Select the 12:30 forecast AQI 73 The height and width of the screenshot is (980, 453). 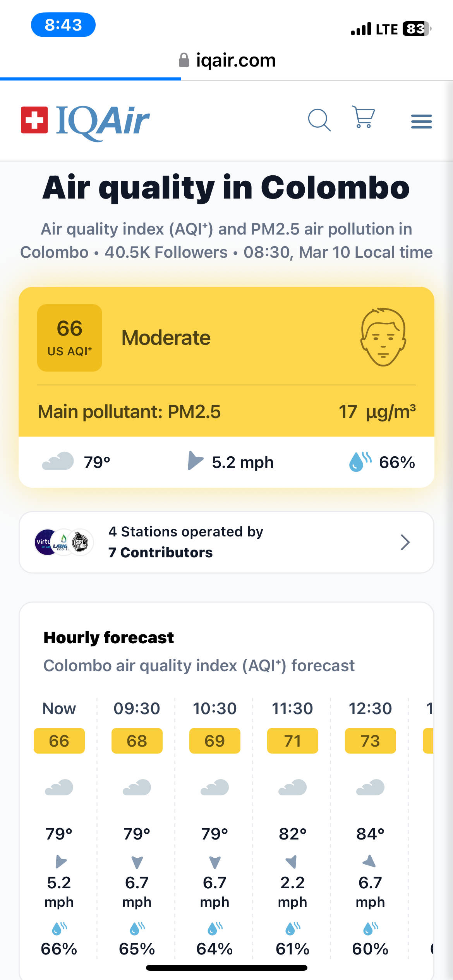[x=370, y=741]
